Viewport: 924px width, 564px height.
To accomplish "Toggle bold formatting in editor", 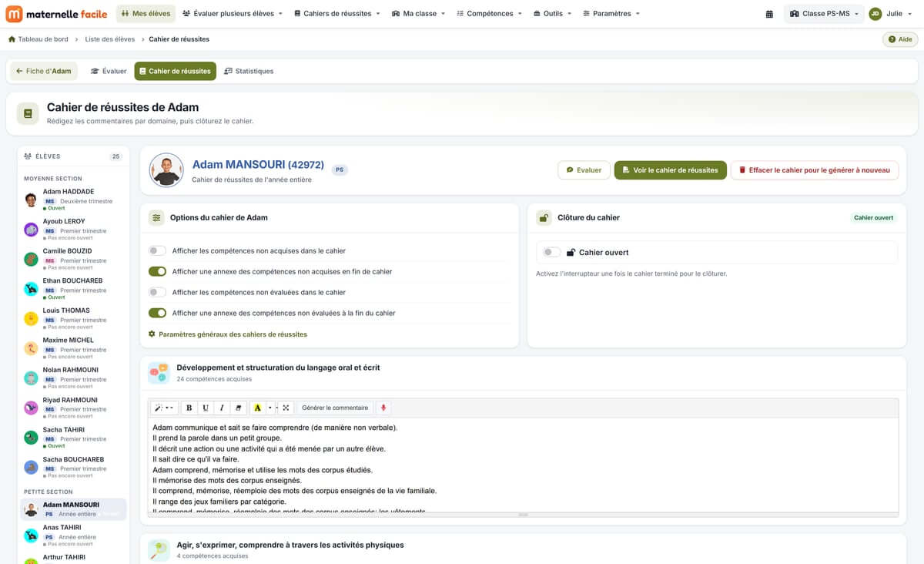I will (189, 408).
